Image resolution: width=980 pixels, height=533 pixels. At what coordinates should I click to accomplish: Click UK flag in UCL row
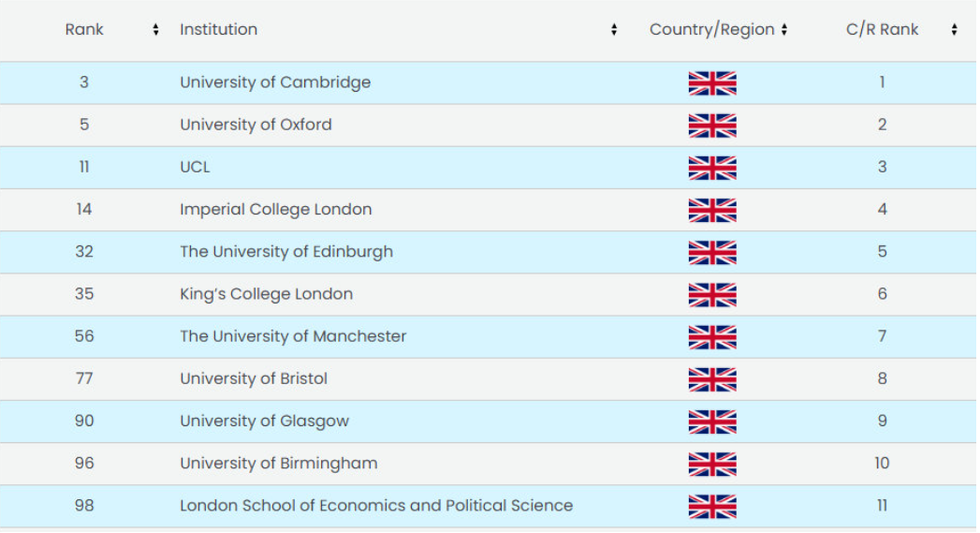pos(712,168)
